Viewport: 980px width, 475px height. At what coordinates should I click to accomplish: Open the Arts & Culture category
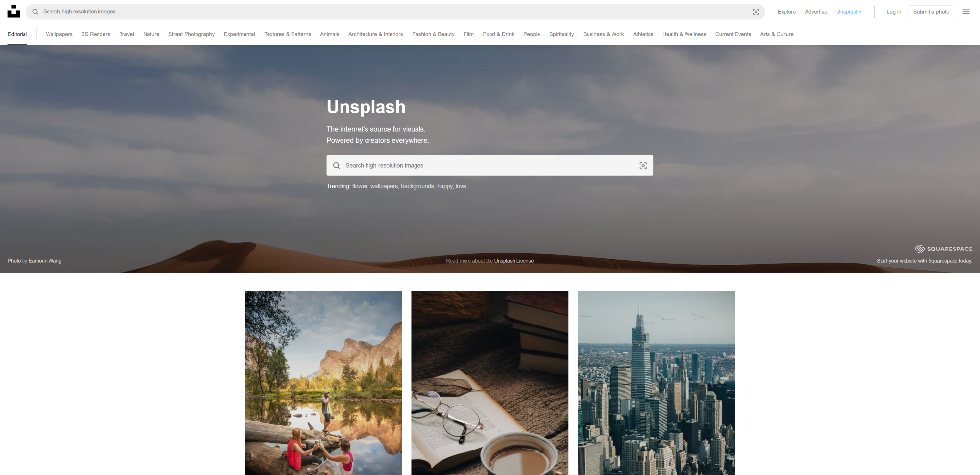[777, 34]
